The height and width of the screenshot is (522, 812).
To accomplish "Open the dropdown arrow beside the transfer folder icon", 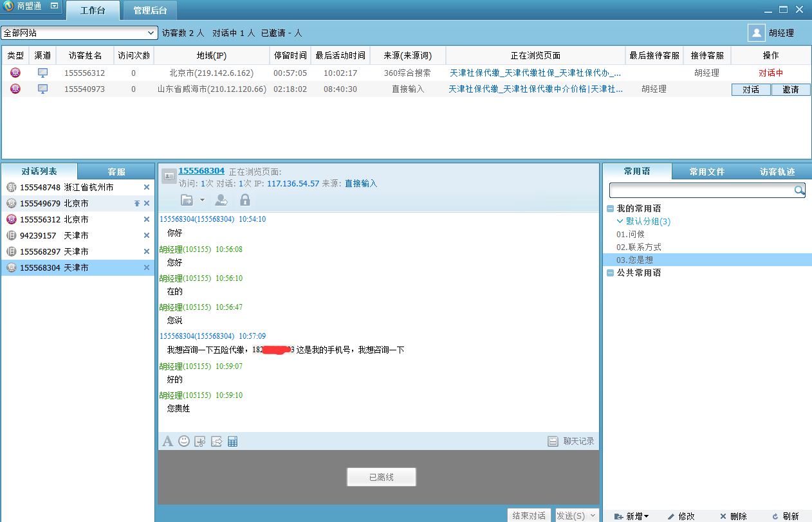I will [x=202, y=200].
